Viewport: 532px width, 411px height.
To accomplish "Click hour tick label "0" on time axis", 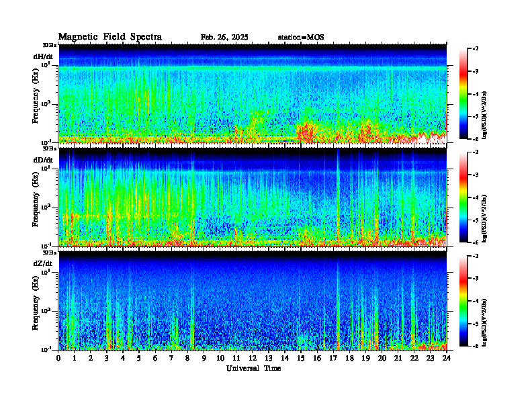I will (58, 359).
